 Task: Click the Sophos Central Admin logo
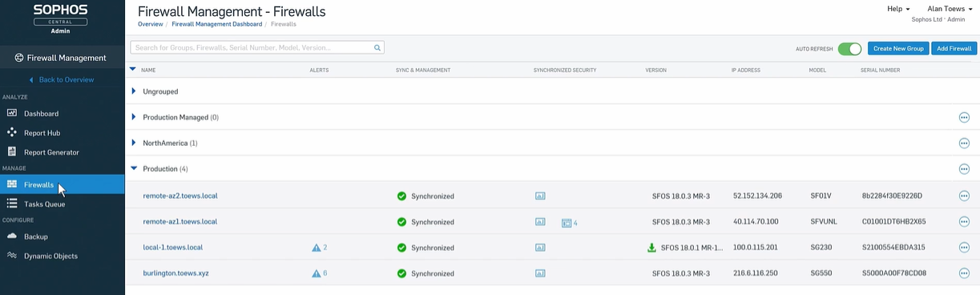[x=60, y=18]
